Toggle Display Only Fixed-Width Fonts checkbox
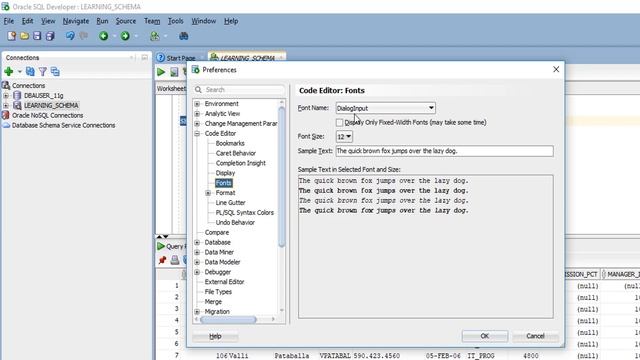This screenshot has height=360, width=640. pyautogui.click(x=339, y=122)
